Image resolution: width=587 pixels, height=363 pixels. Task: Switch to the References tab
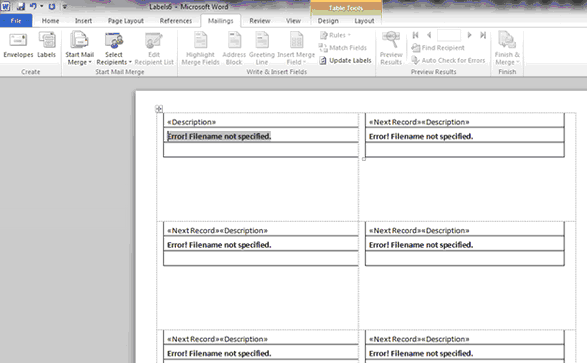(176, 21)
